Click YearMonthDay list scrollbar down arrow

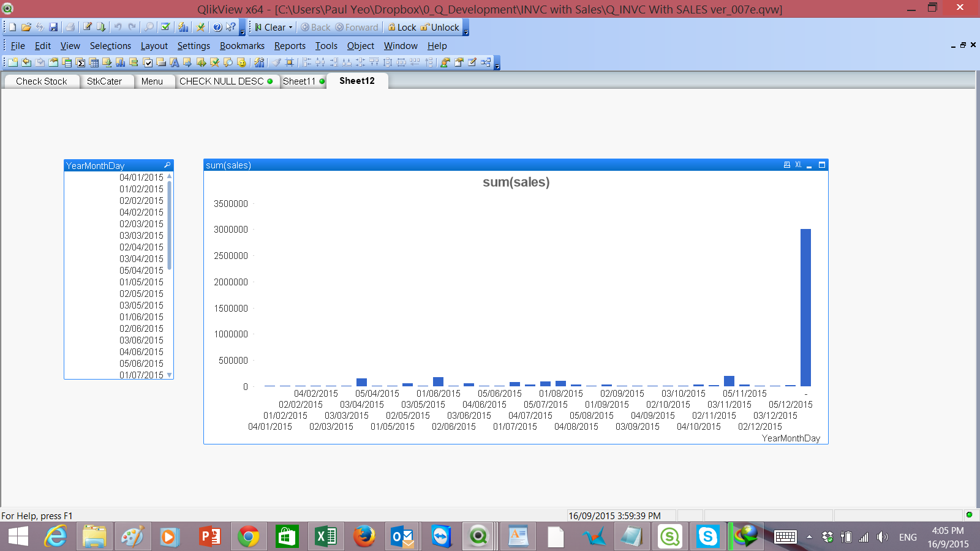[170, 375]
